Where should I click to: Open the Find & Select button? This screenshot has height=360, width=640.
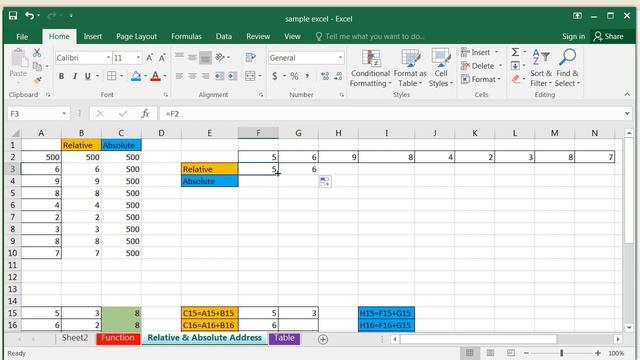pos(567,68)
